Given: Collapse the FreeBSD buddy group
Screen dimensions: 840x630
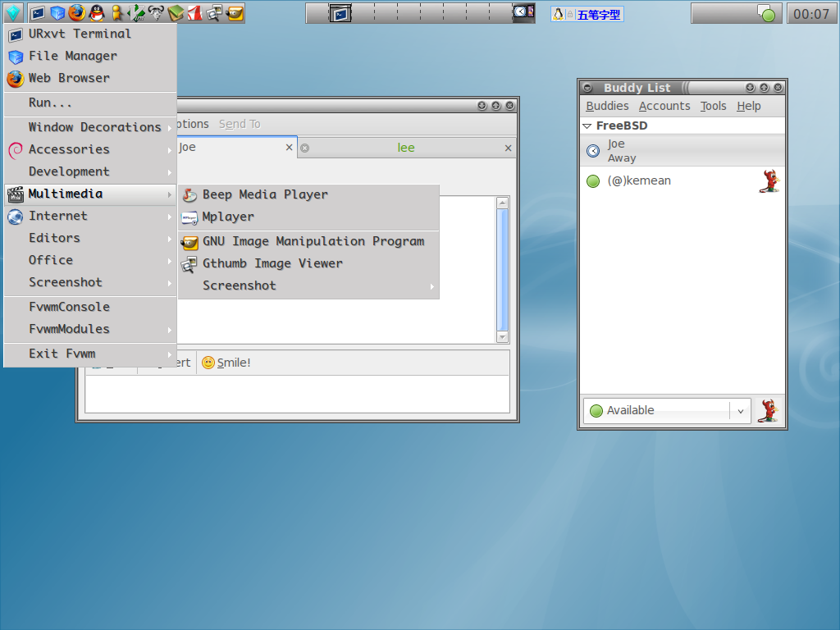Looking at the screenshot, I should 587,126.
